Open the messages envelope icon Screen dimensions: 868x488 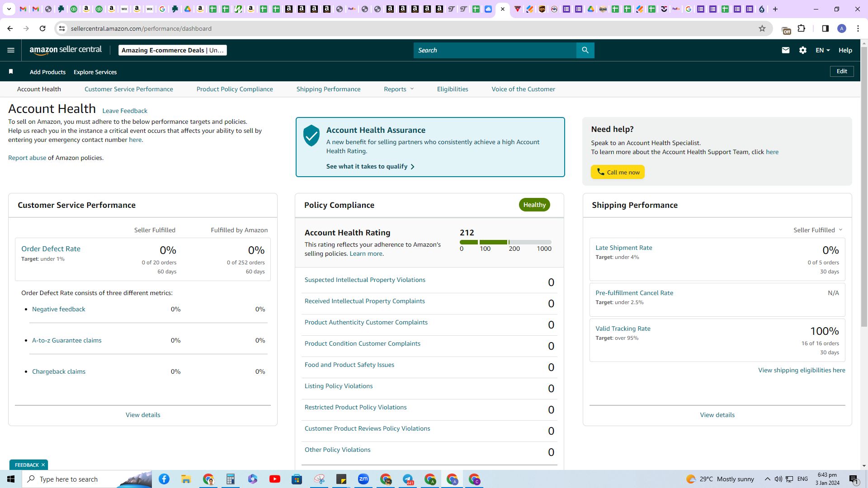point(785,50)
